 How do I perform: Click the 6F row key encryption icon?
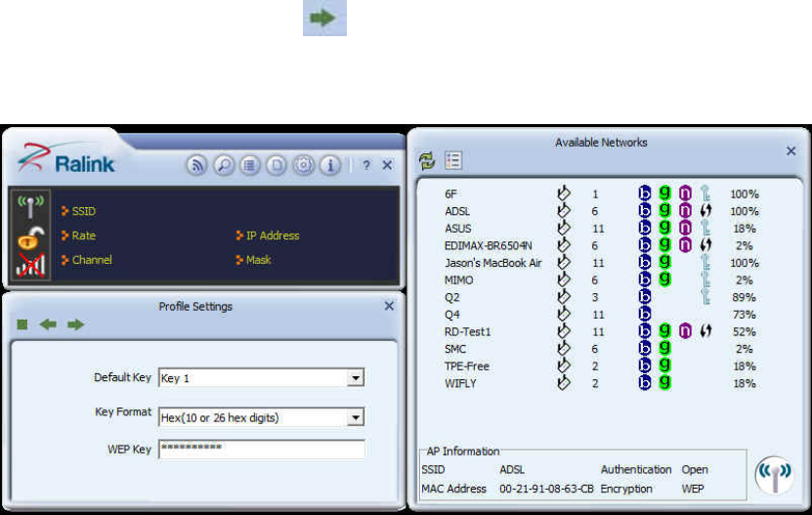705,193
